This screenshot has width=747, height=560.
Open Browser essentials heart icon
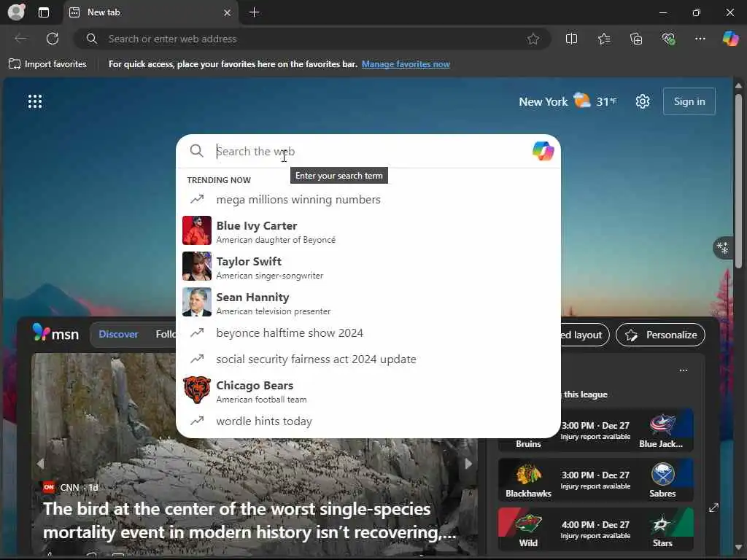click(x=668, y=39)
